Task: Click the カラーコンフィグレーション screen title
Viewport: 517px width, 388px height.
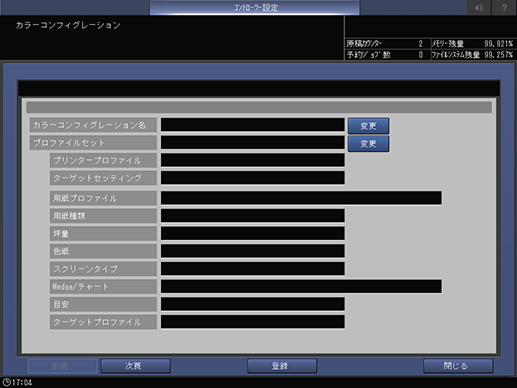Action: [x=68, y=25]
